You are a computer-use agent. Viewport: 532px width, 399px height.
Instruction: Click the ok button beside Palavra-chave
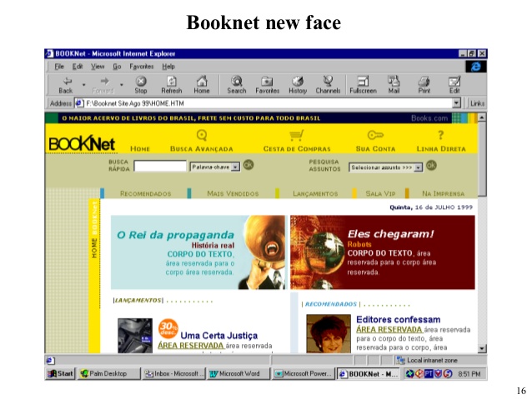click(x=248, y=165)
